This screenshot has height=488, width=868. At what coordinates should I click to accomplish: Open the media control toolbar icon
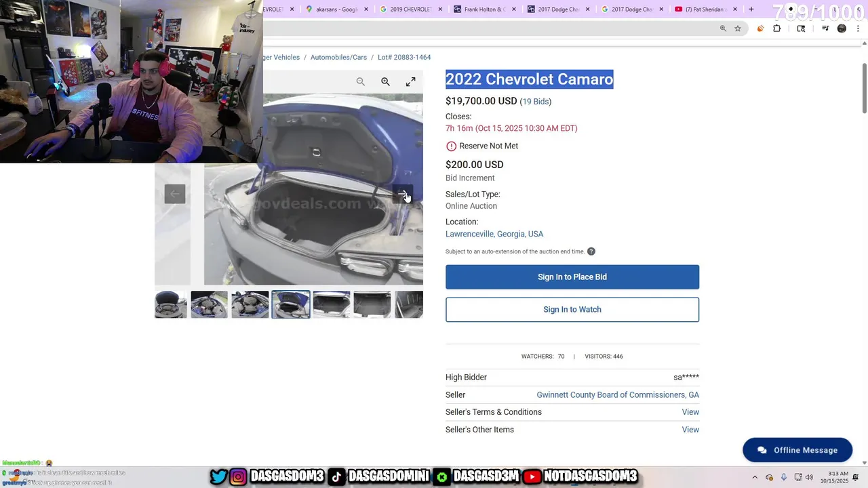[825, 28]
